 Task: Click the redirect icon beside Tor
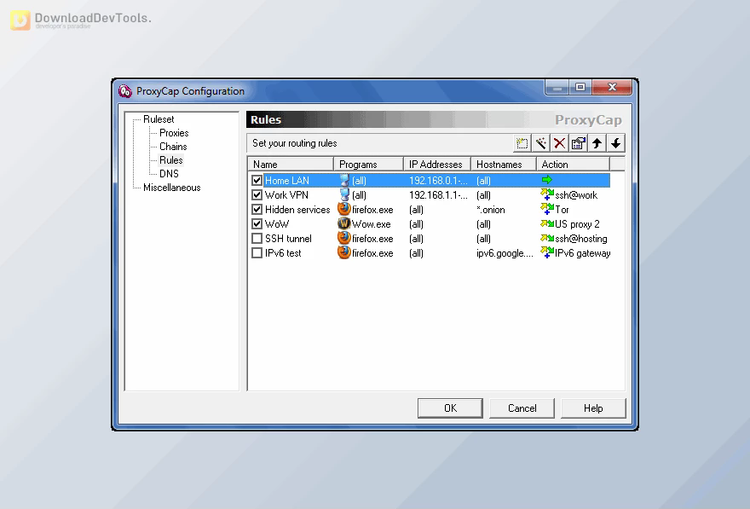(547, 209)
